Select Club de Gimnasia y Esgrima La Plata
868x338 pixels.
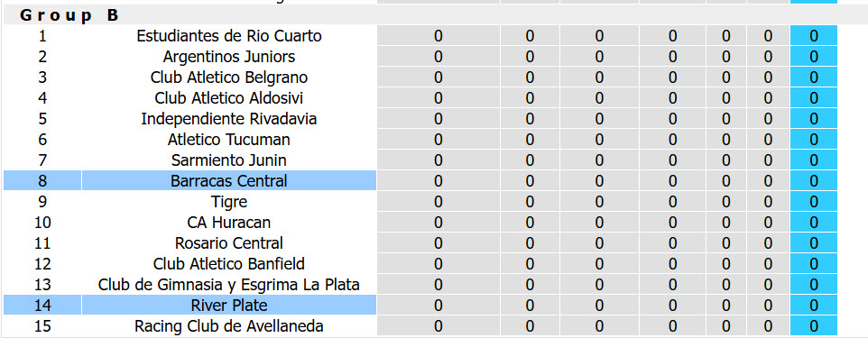(228, 285)
